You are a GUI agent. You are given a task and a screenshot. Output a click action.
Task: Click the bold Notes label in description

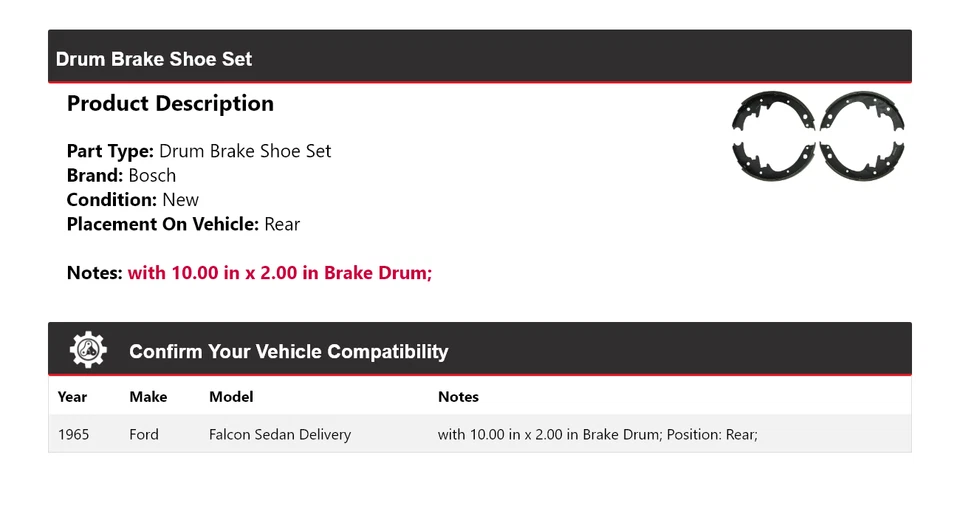coord(94,273)
